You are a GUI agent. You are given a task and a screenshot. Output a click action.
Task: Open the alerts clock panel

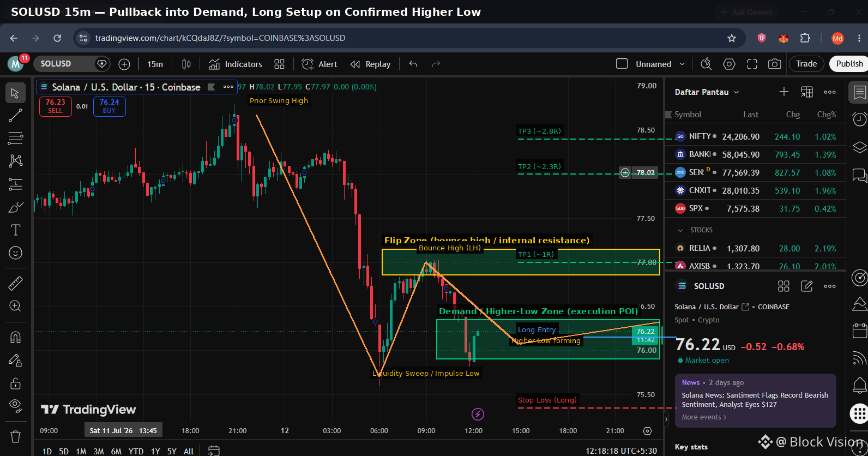click(x=859, y=119)
